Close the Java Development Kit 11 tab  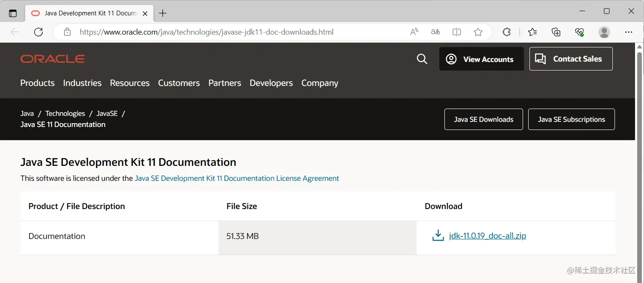pos(145,13)
